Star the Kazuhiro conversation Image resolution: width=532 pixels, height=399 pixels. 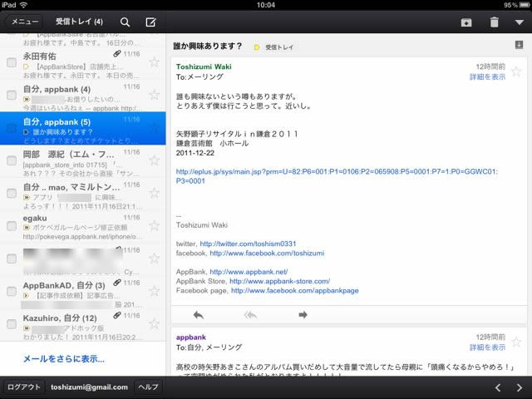pyautogui.click(x=155, y=323)
